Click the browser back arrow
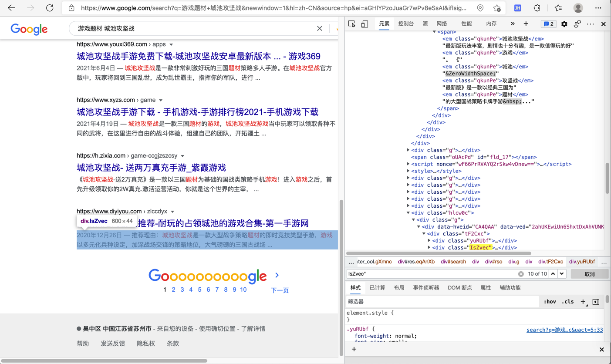Screen dimensions: 611x364 pyautogui.click(x=11, y=8)
